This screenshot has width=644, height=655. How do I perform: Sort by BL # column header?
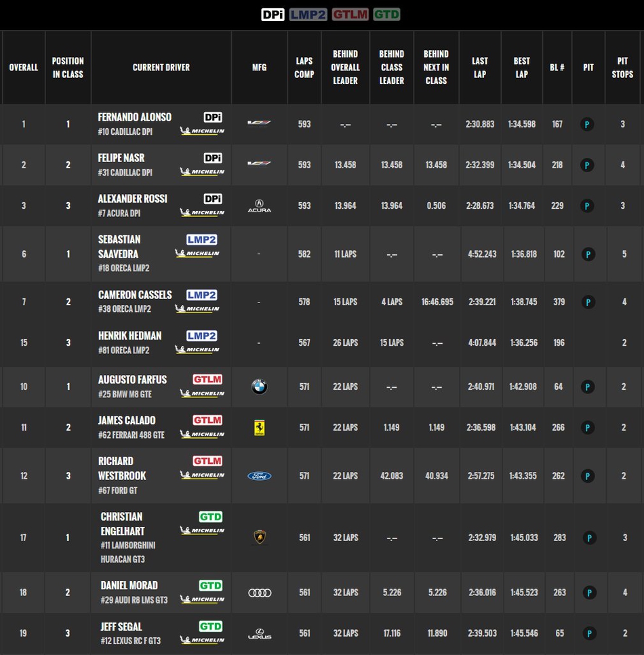tap(557, 67)
